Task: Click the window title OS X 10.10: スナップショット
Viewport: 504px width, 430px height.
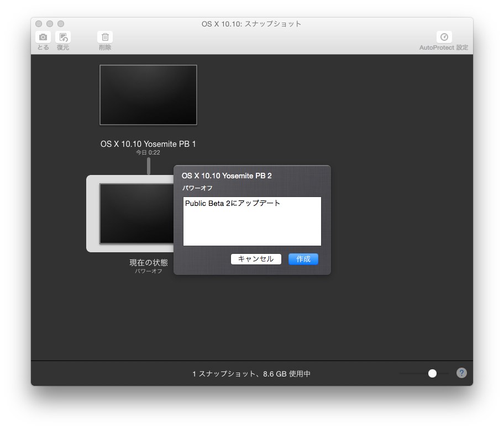Action: point(251,24)
